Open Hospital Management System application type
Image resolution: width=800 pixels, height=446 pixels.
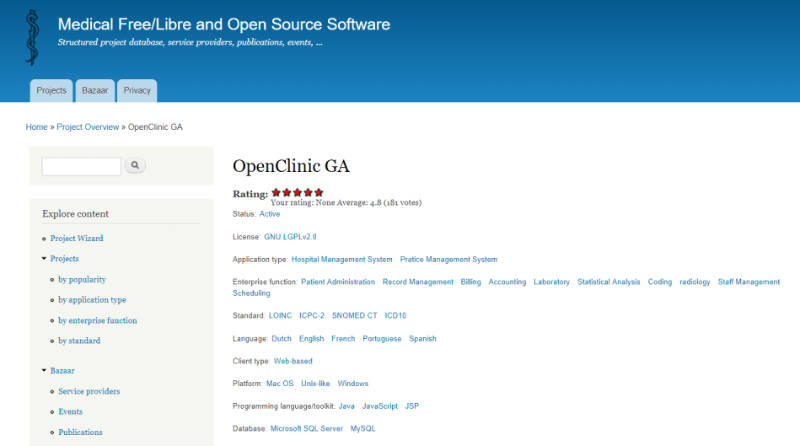[x=342, y=259]
